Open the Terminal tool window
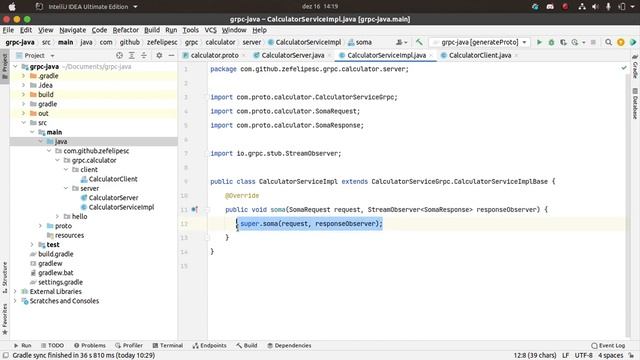Viewport: 640px width, 360px height. click(168, 346)
